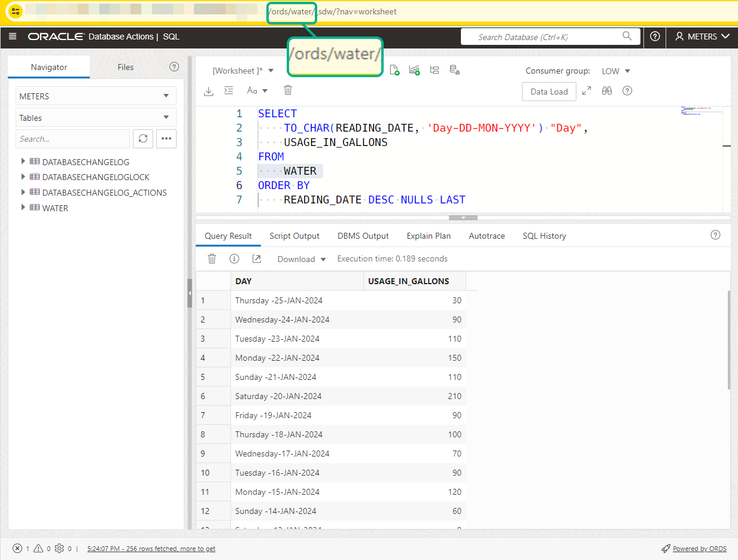
Task: Open the hamburger navigation menu
Action: click(13, 36)
